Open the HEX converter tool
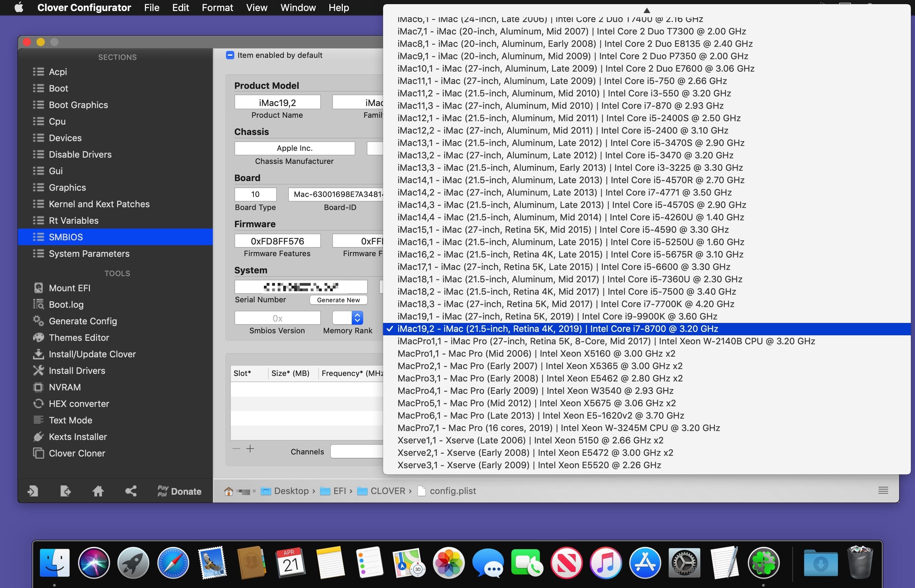The image size is (915, 588). pos(115,403)
